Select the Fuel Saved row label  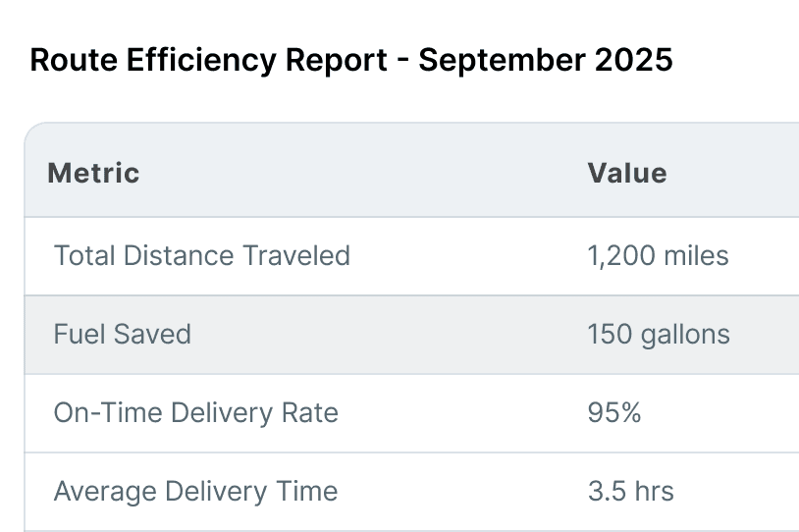tap(123, 335)
